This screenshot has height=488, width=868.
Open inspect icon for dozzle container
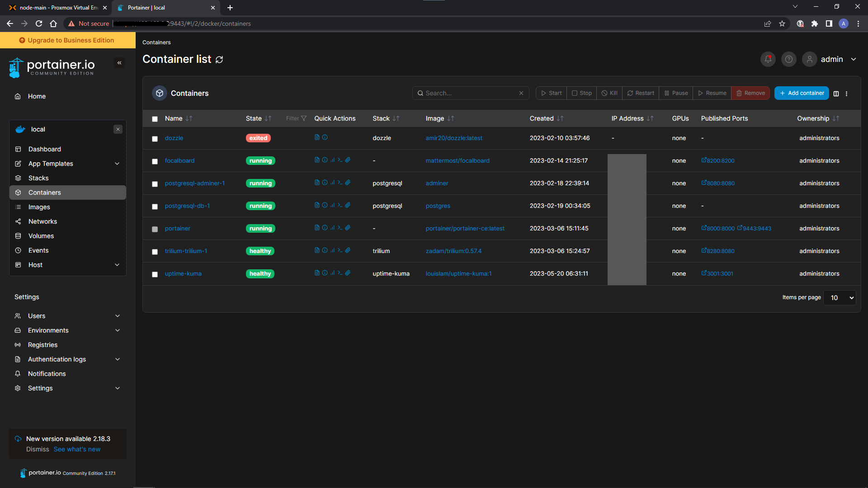325,137
